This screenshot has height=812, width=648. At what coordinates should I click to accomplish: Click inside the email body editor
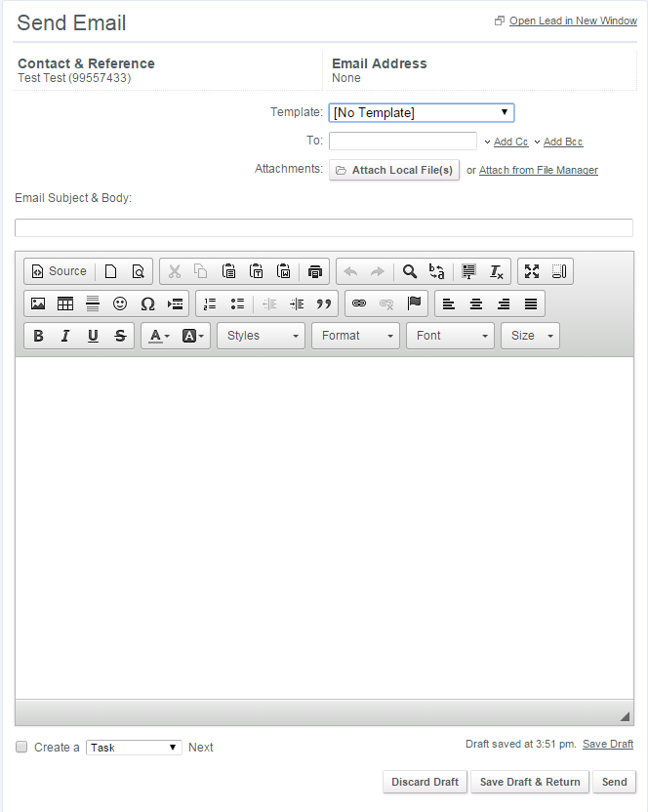(x=324, y=528)
